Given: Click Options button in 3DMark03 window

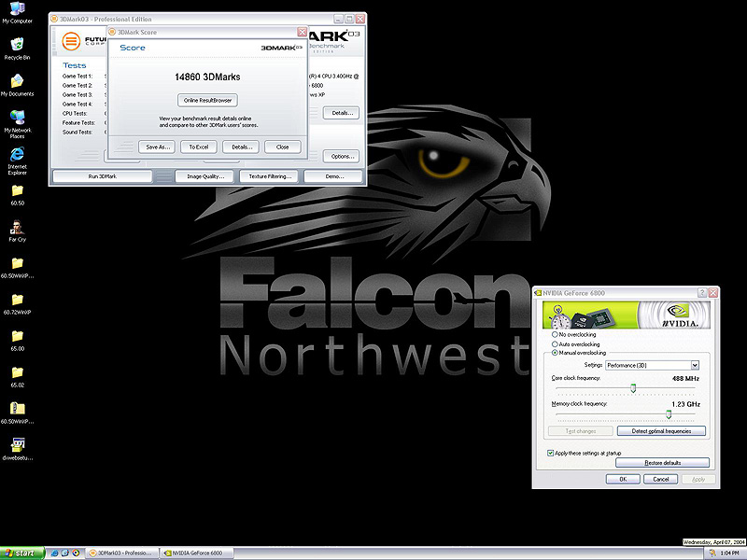Looking at the screenshot, I should (x=342, y=156).
